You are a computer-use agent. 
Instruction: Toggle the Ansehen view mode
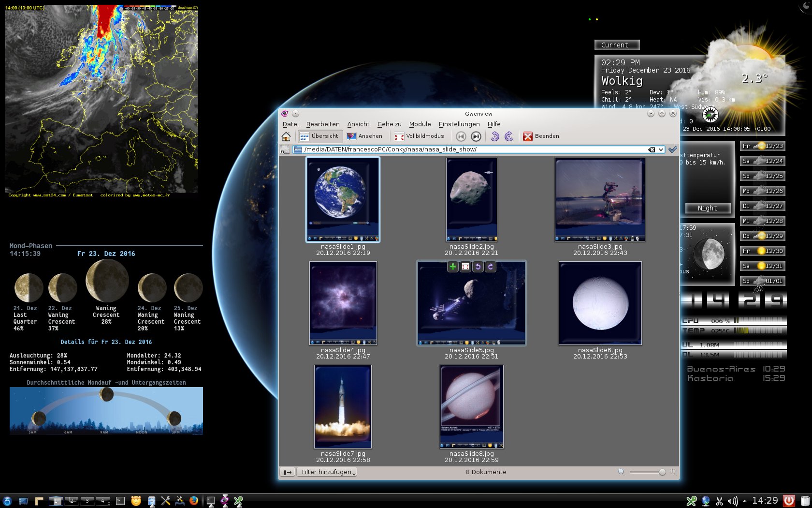click(365, 136)
